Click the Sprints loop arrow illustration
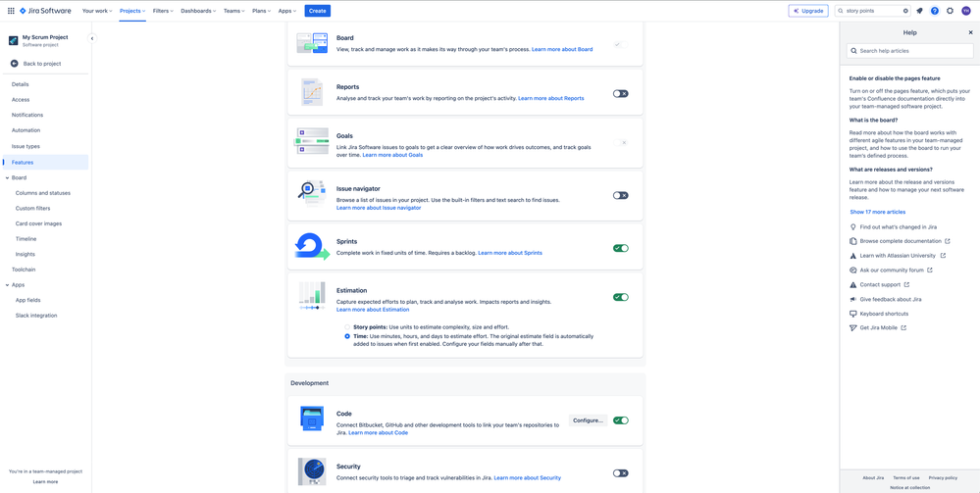This screenshot has width=980, height=493. (x=312, y=246)
